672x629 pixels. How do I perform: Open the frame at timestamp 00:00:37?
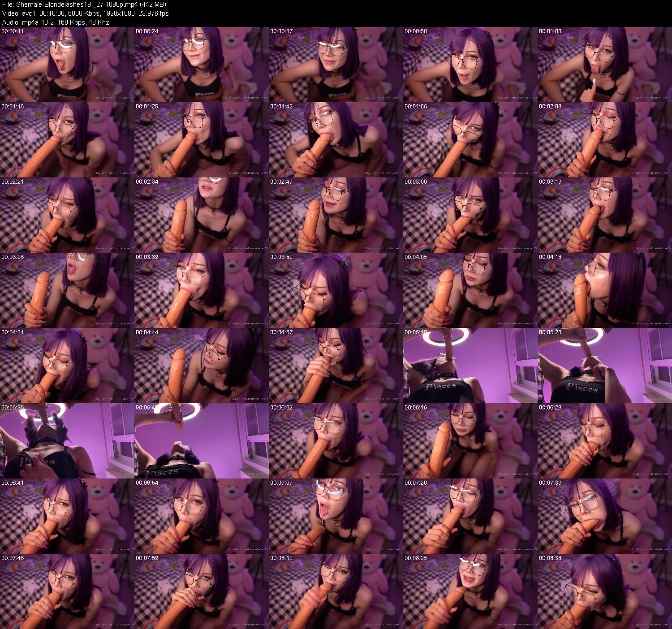pos(336,65)
